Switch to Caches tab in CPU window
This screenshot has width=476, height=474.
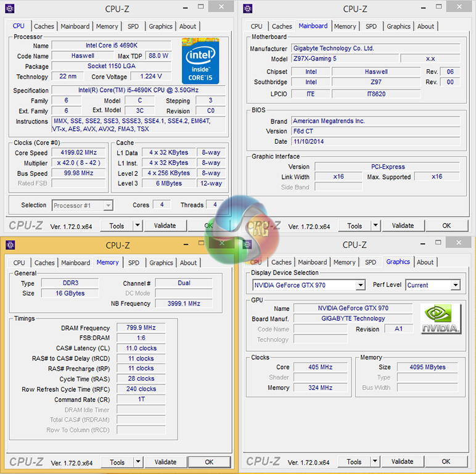pyautogui.click(x=44, y=27)
